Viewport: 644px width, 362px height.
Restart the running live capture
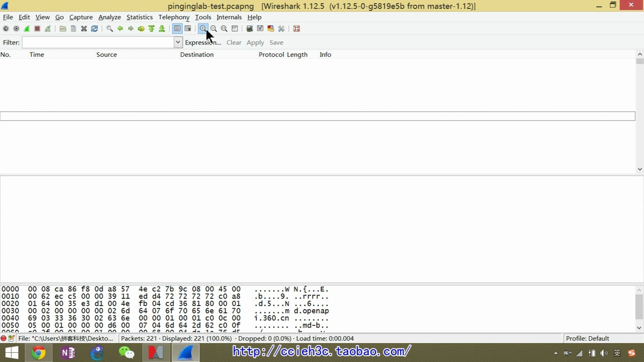[x=48, y=28]
